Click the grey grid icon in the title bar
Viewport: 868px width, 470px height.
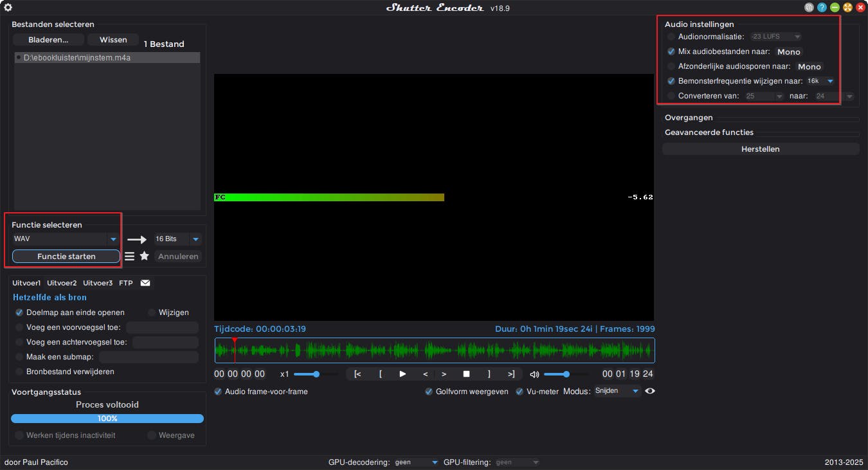point(809,8)
